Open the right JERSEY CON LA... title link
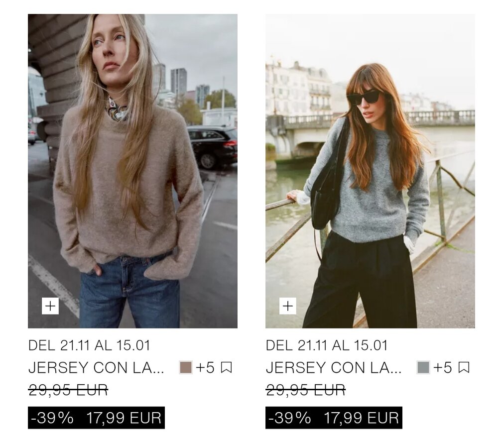This screenshot has height=448, width=503. [334, 367]
